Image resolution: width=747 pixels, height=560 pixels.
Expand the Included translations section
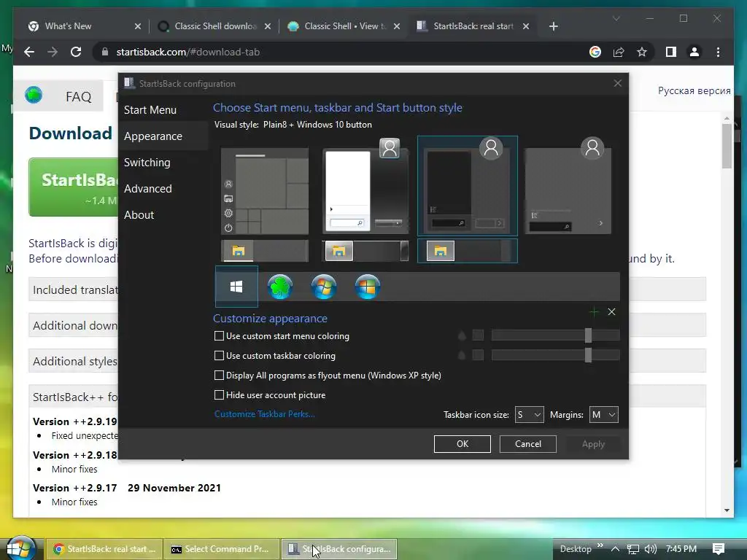(74, 289)
